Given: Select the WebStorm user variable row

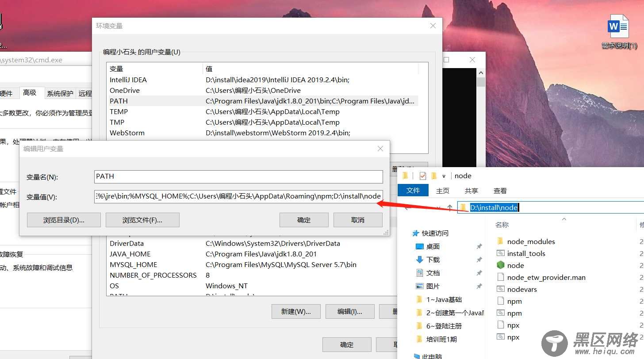Looking at the screenshot, I should tap(263, 133).
